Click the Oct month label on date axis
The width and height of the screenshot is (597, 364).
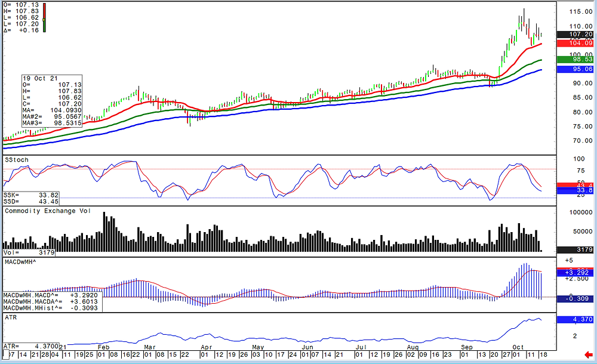pyautogui.click(x=518, y=347)
